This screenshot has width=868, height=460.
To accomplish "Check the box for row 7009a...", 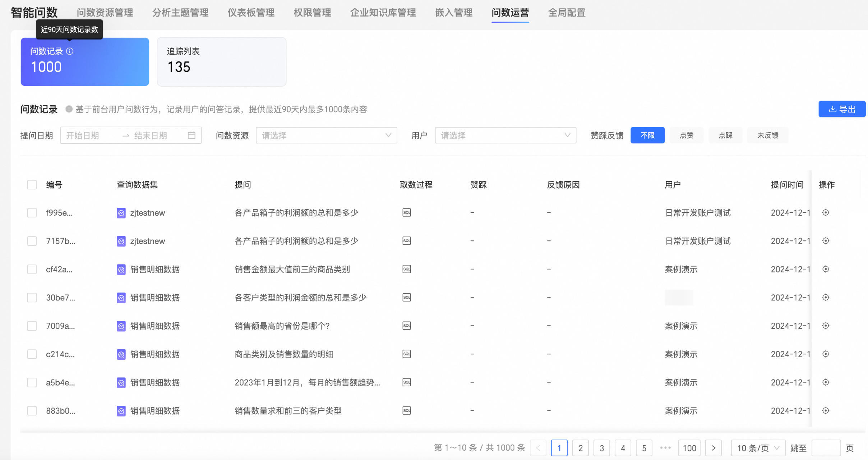I will click(x=32, y=326).
